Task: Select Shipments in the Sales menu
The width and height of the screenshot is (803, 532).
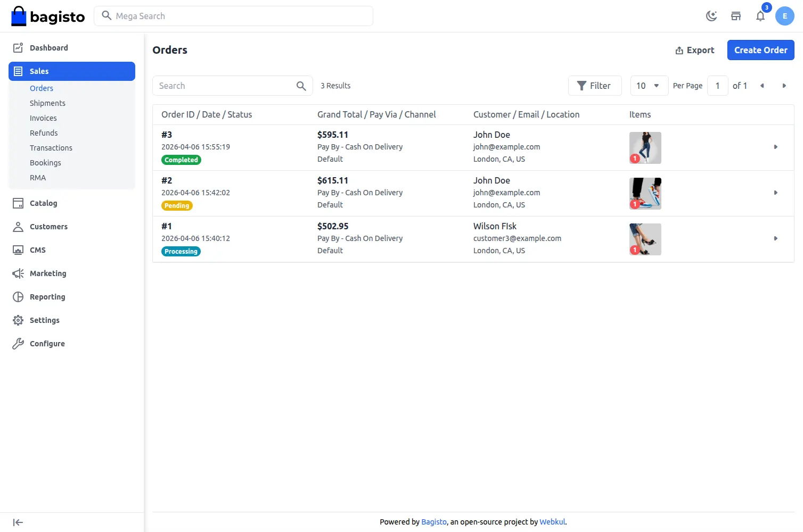Action: coord(47,103)
